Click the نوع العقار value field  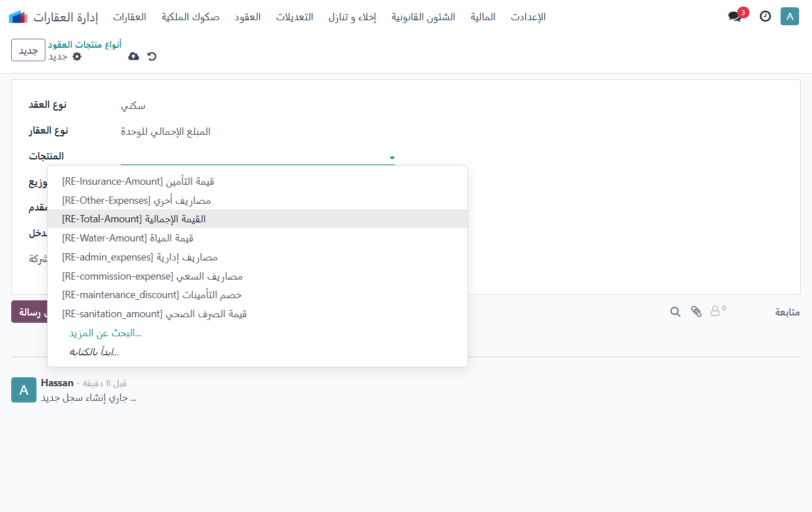pyautogui.click(x=166, y=131)
